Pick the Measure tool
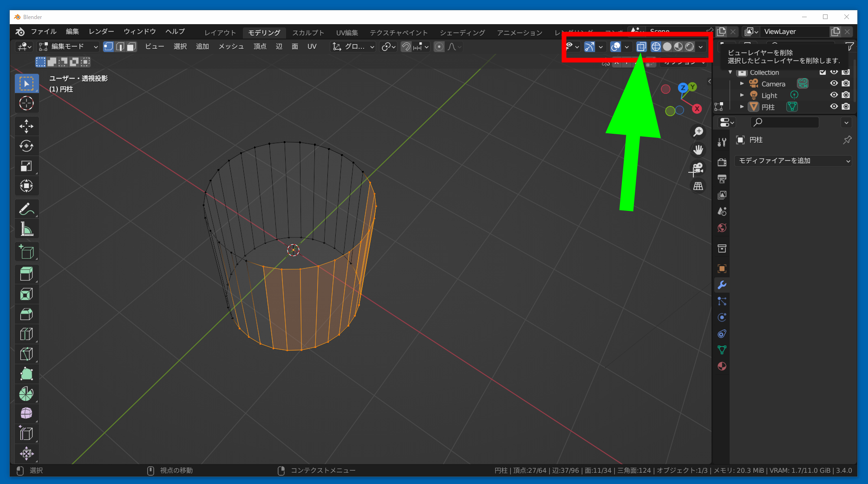The width and height of the screenshot is (868, 484). coord(26,229)
